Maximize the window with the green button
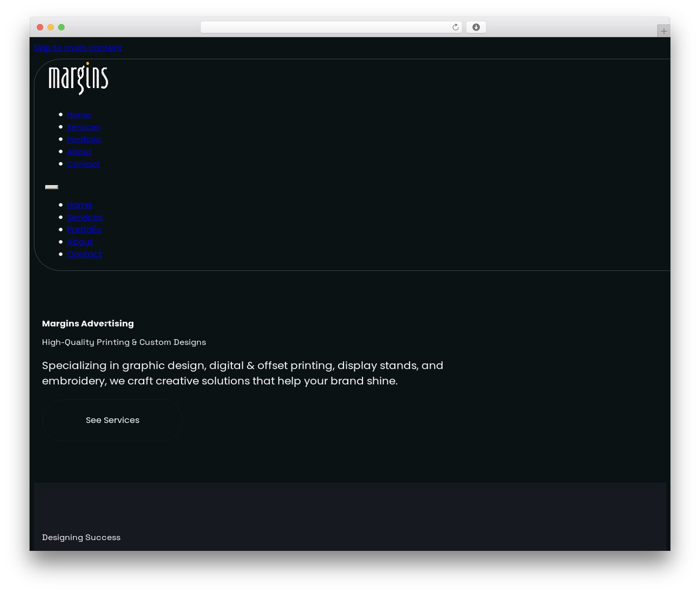This screenshot has width=700, height=593. pos(61,27)
